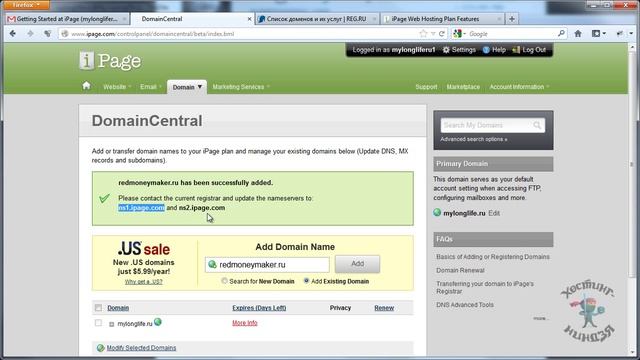The height and width of the screenshot is (360, 640).
Task: Click the Google search magnifier icon
Action: tap(561, 33)
